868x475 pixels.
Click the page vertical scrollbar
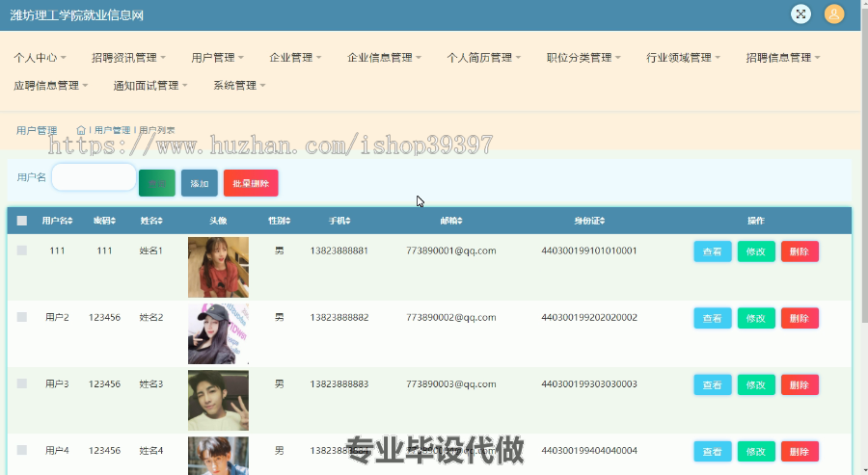click(864, 166)
